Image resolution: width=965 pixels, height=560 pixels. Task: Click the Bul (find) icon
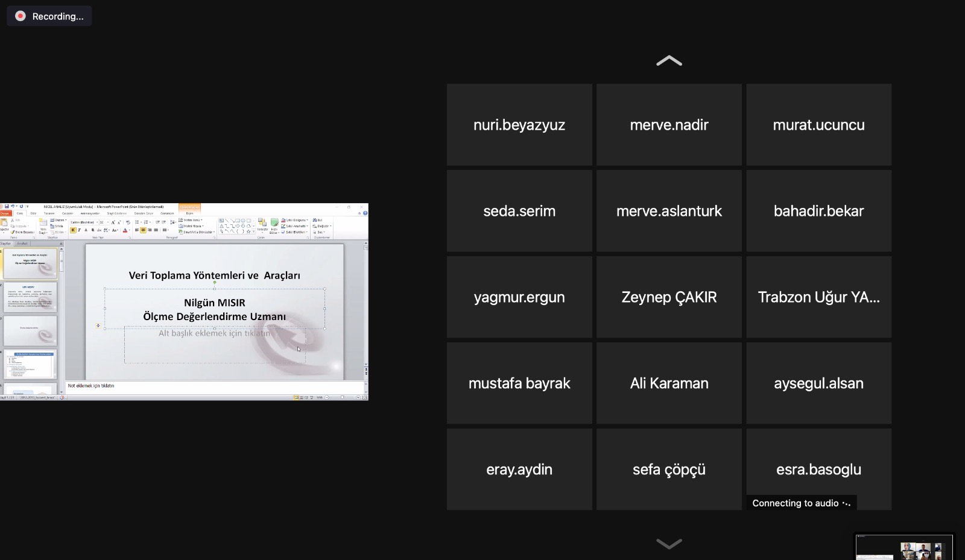pos(317,220)
